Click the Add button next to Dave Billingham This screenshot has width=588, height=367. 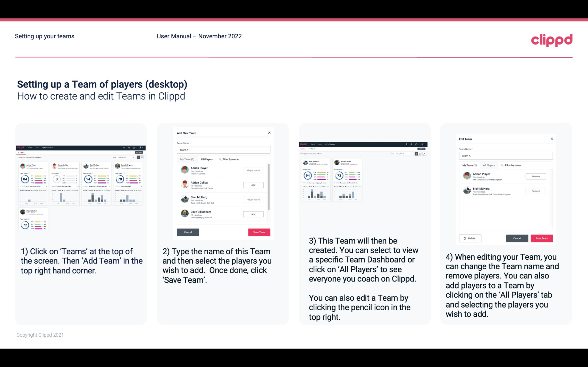[x=253, y=214]
